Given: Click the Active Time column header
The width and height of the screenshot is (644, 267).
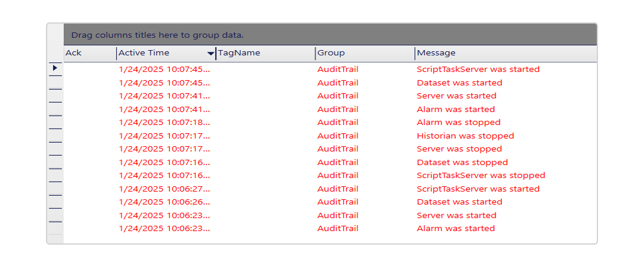Looking at the screenshot, I should pos(166,53).
